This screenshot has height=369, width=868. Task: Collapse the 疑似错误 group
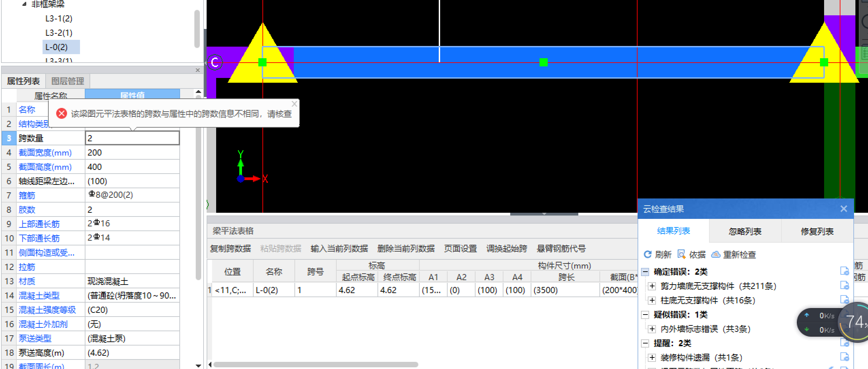point(645,315)
